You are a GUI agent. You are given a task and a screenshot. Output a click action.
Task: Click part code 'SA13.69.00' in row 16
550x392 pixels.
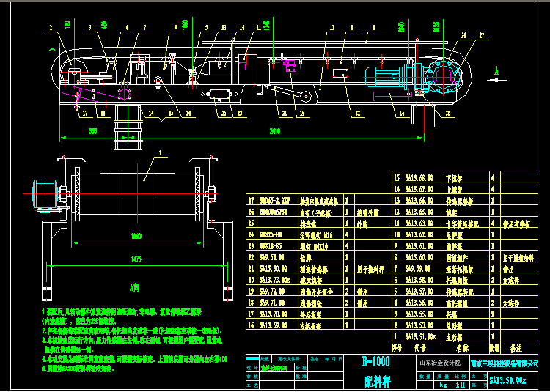click(273, 326)
